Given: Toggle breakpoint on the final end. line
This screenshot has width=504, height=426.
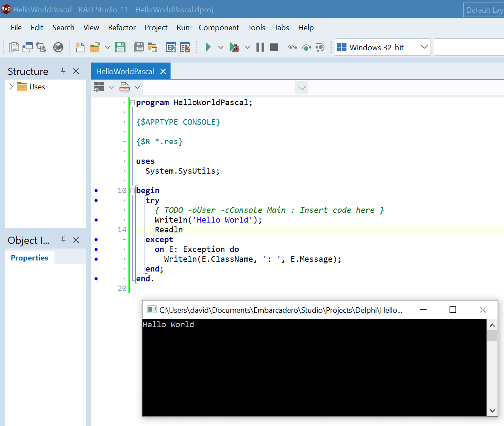Looking at the screenshot, I should 96,279.
